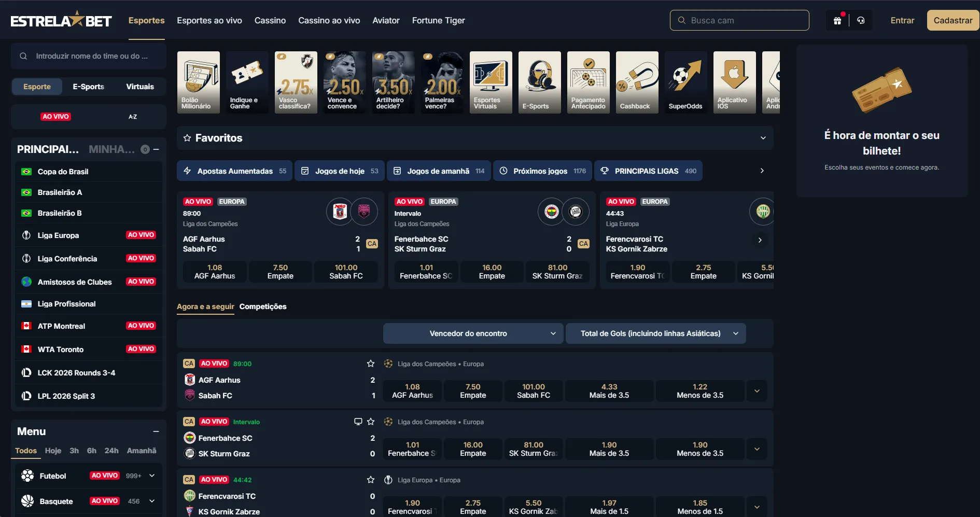The image size is (980, 517).
Task: Expand the Basquete sport list
Action: (152, 501)
